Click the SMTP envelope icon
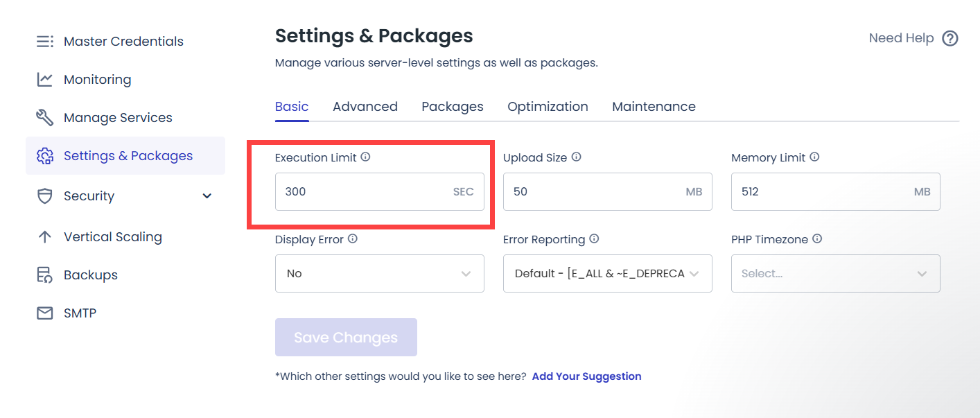This screenshot has width=980, height=418. pyautogui.click(x=45, y=313)
